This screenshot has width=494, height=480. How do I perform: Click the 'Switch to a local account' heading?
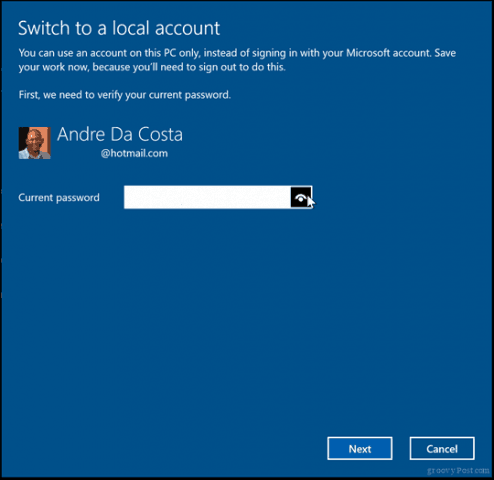(119, 28)
